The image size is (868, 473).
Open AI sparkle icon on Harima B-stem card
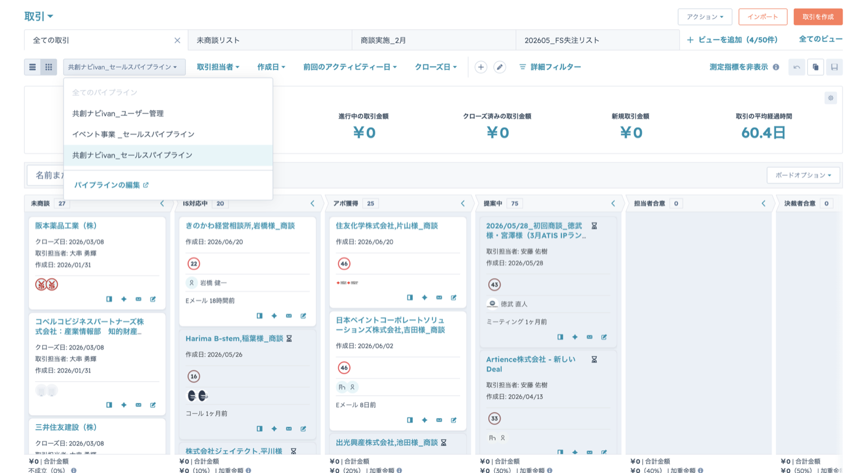[274, 429]
